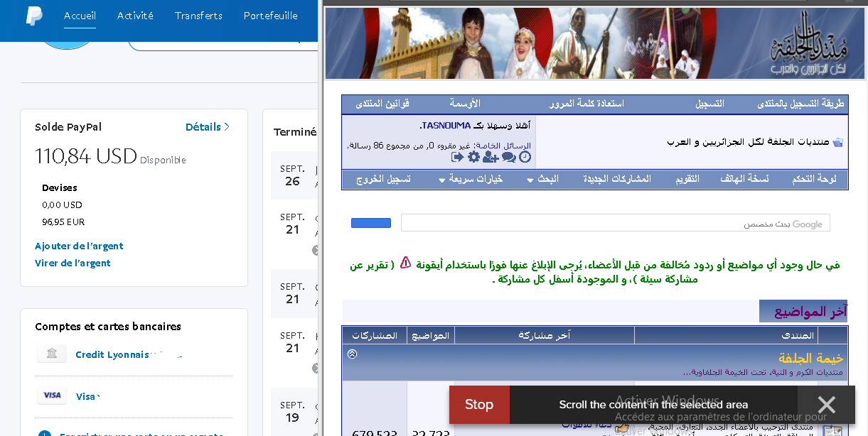Click the clock icon under TASNOUMA
The image size is (868, 436).
click(525, 157)
